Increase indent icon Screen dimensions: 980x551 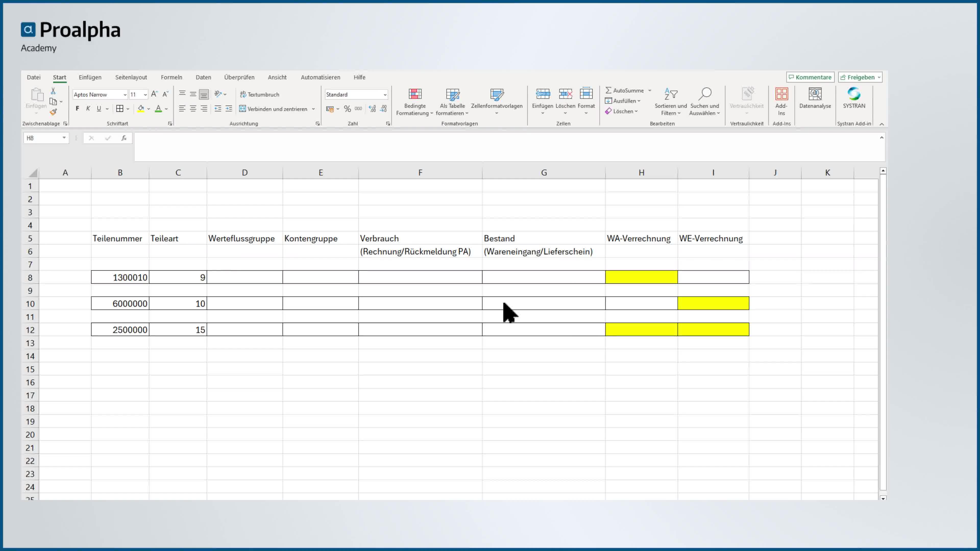(229, 109)
